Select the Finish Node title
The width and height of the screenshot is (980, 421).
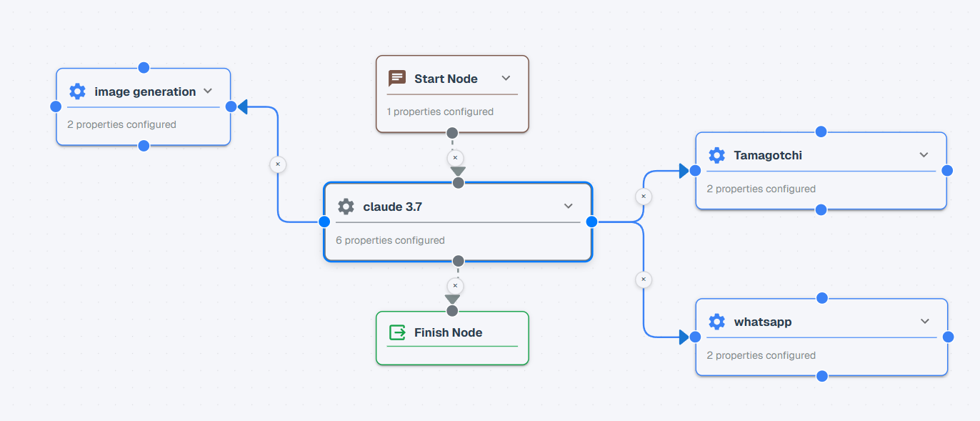[x=448, y=332]
